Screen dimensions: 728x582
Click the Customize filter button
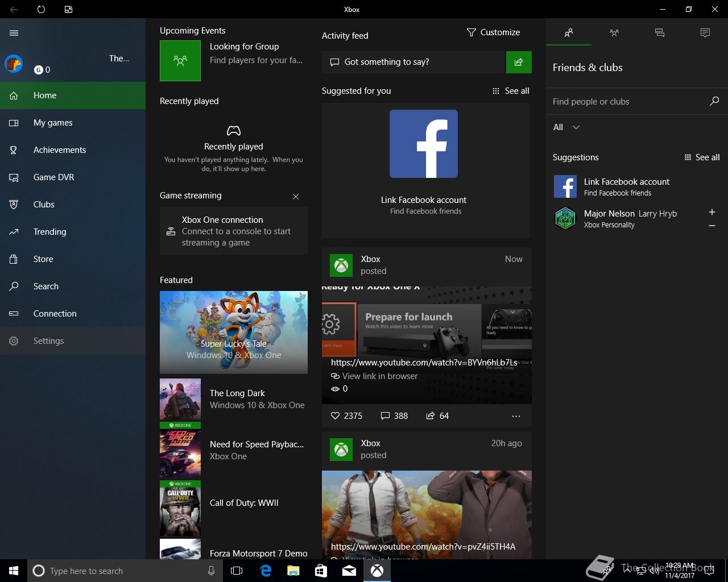[x=493, y=32]
